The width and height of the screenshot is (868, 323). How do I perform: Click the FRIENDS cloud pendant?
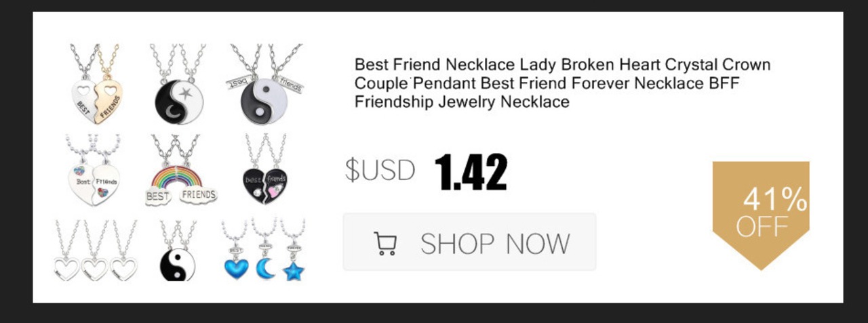coord(199,195)
